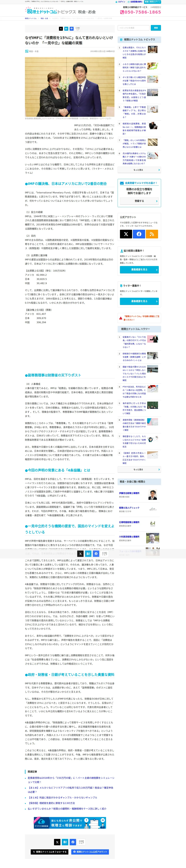Open how-to item 3 about 競艇で税金が課せられる

pos(134,373)
